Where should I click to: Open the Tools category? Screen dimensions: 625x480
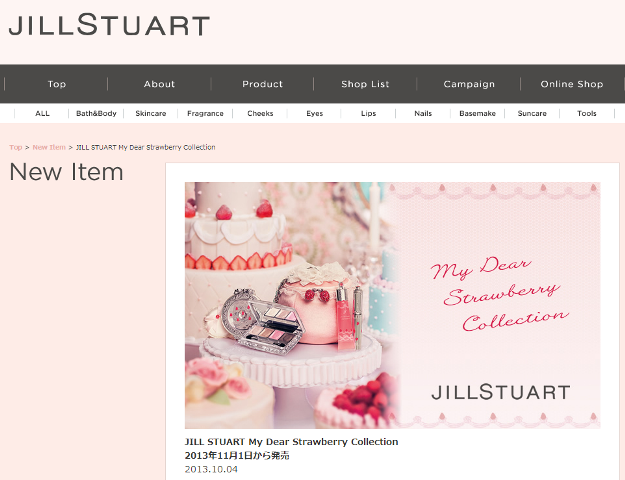587,114
